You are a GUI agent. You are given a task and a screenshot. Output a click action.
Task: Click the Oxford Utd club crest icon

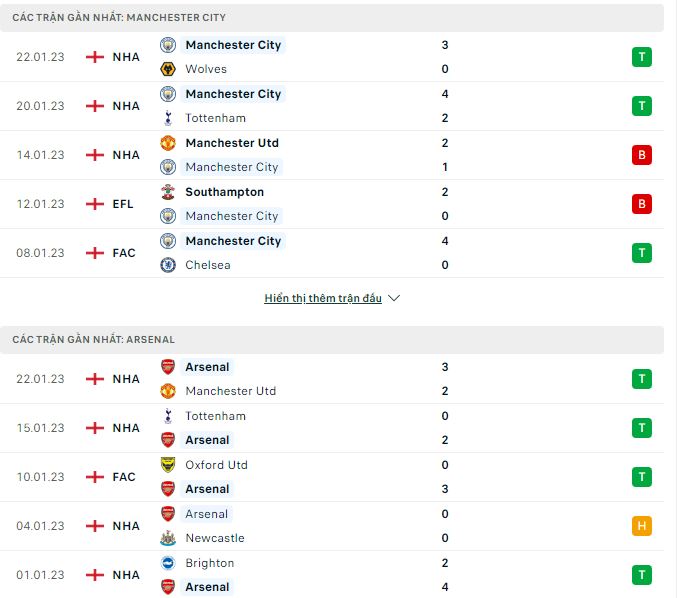pos(168,465)
